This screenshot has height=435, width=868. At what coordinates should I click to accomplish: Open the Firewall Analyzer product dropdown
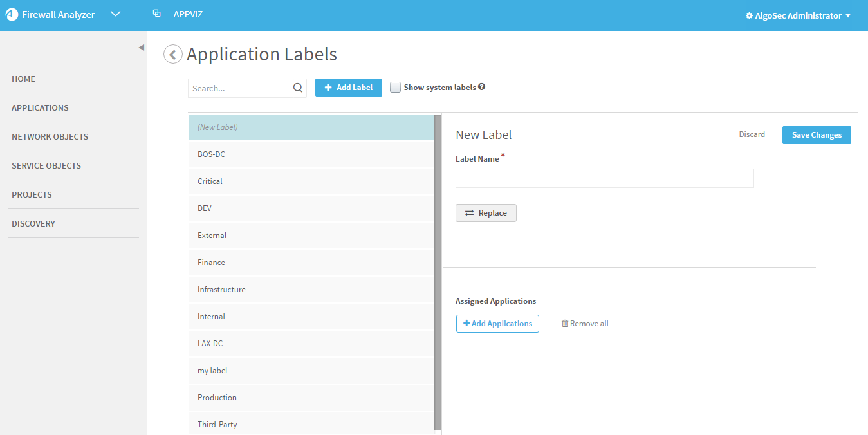pyautogui.click(x=116, y=14)
